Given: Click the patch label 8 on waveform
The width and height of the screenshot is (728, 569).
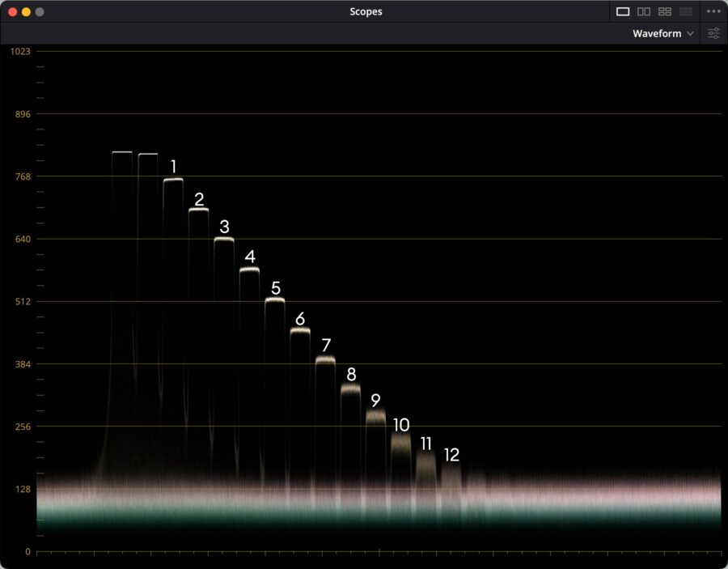Looking at the screenshot, I should pyautogui.click(x=351, y=374).
